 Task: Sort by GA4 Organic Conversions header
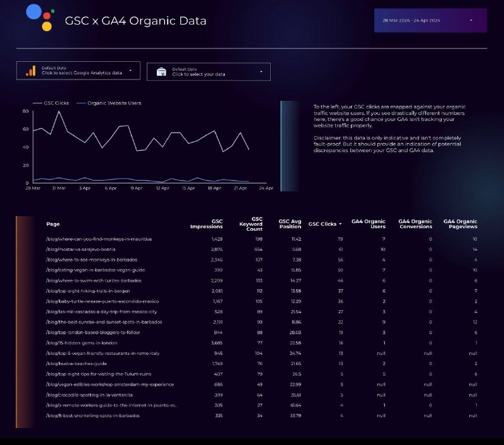415,224
